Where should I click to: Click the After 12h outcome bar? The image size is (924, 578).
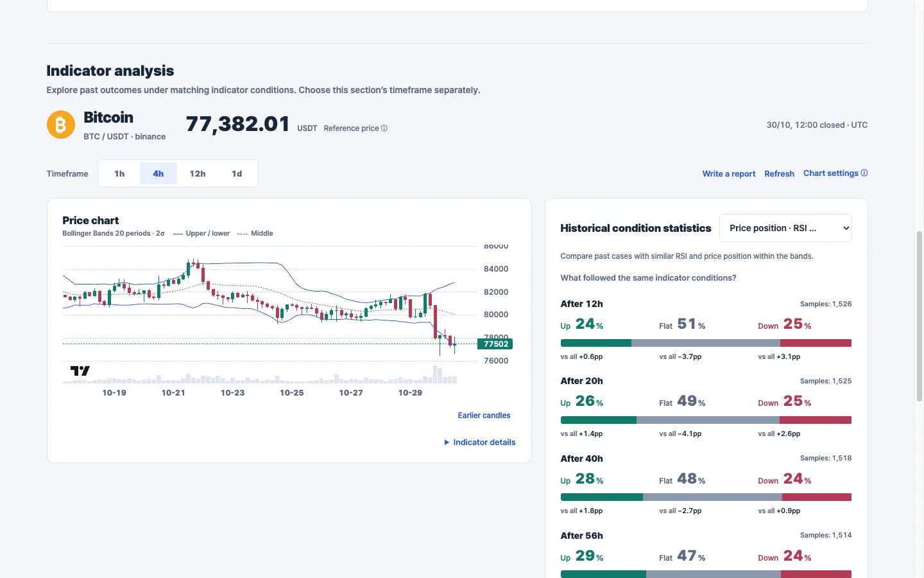pos(706,343)
